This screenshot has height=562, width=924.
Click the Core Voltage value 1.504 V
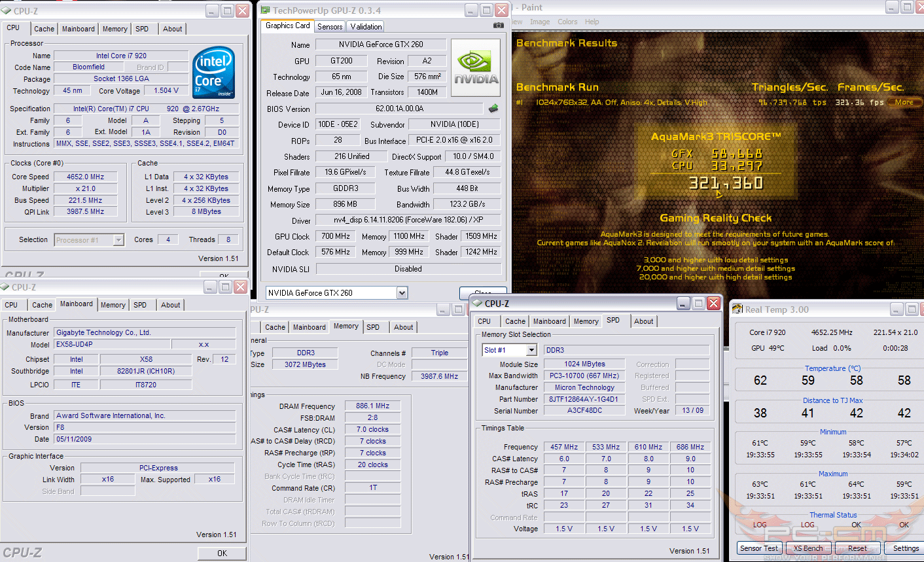[x=166, y=90]
